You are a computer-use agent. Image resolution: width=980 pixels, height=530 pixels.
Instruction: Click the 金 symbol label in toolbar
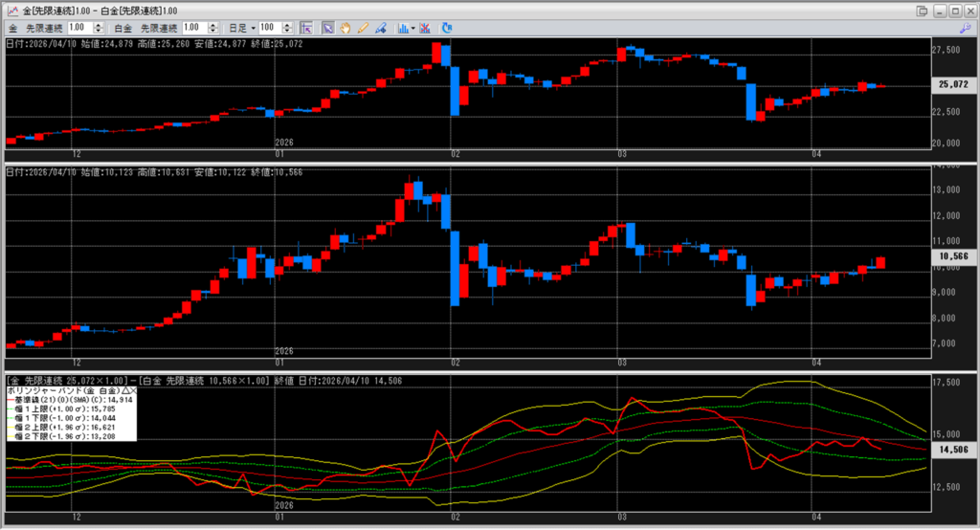click(12, 28)
